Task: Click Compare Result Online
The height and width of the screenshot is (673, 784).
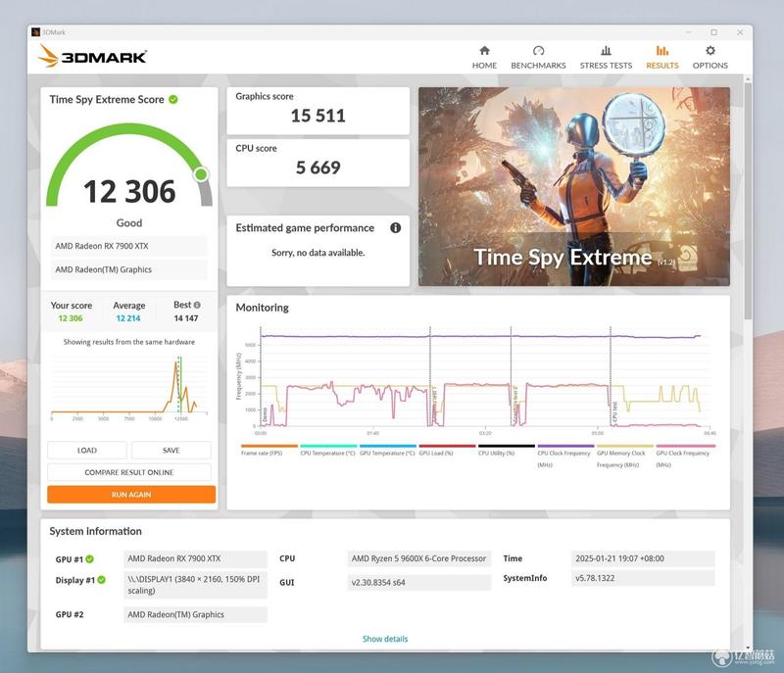Action: [x=129, y=472]
